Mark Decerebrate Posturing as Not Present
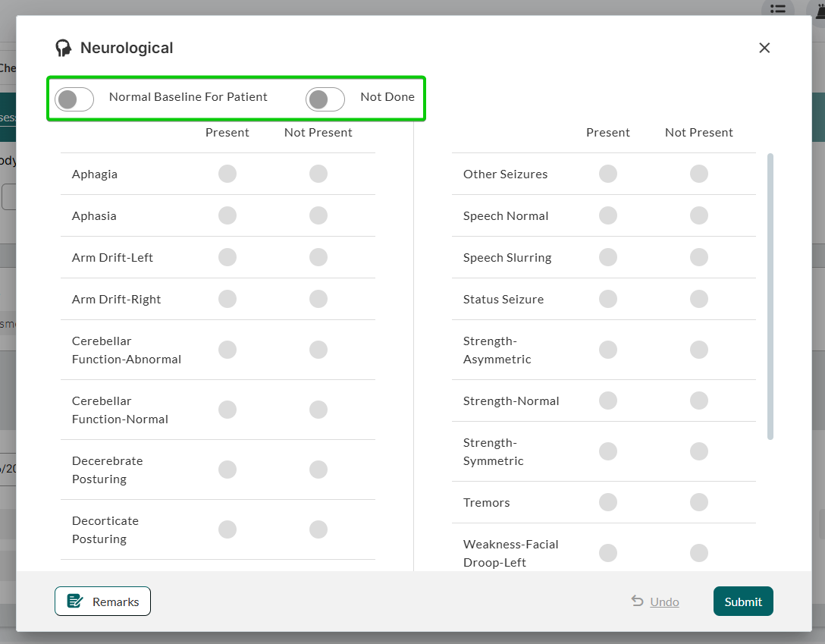 [318, 470]
